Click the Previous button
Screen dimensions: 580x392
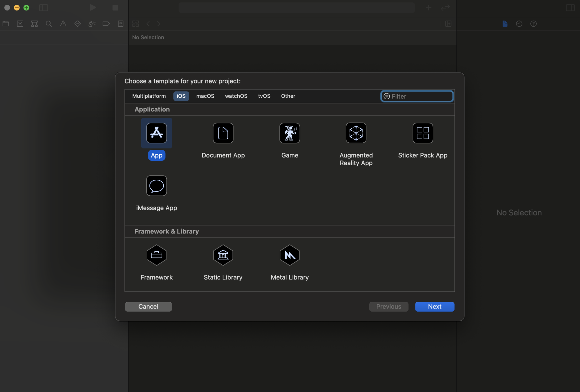pyautogui.click(x=389, y=307)
